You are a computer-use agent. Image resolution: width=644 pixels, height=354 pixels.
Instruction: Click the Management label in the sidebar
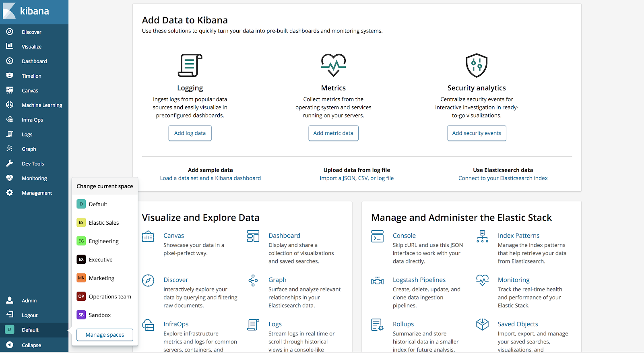click(x=37, y=193)
